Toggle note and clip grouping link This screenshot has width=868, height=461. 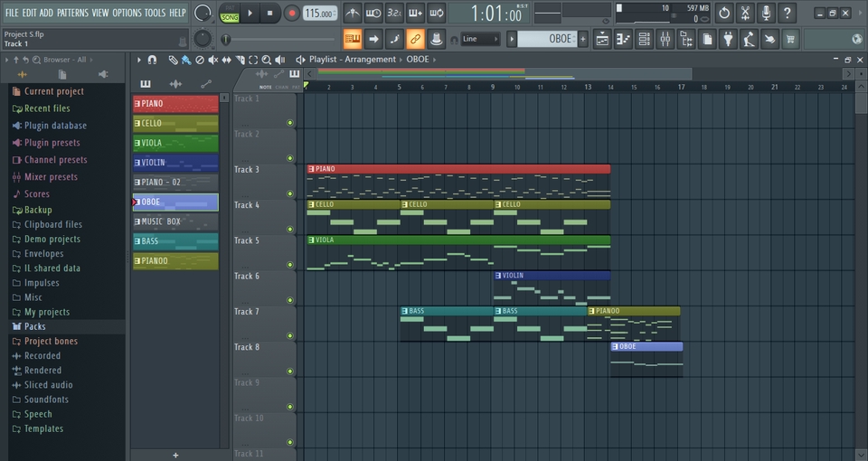pos(415,39)
